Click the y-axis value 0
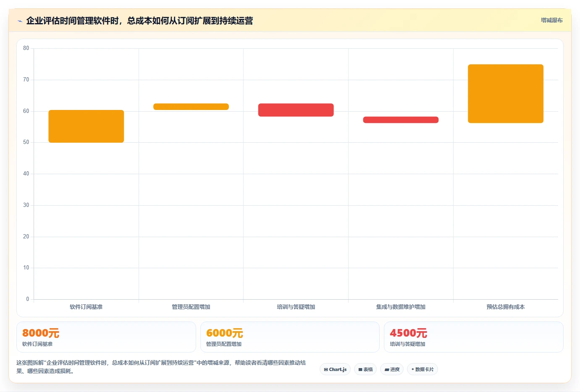580x392 pixels. click(x=28, y=299)
